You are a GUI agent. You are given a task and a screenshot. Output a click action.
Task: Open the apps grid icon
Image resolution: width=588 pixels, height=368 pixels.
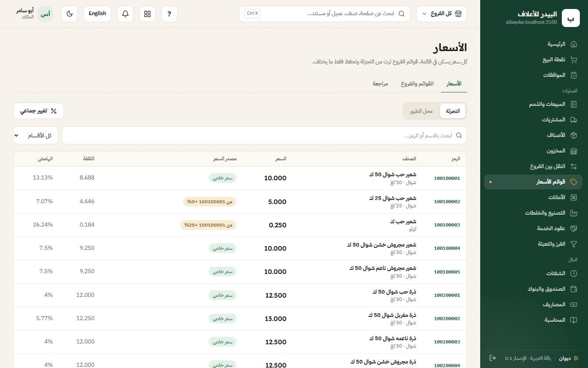pos(147,14)
